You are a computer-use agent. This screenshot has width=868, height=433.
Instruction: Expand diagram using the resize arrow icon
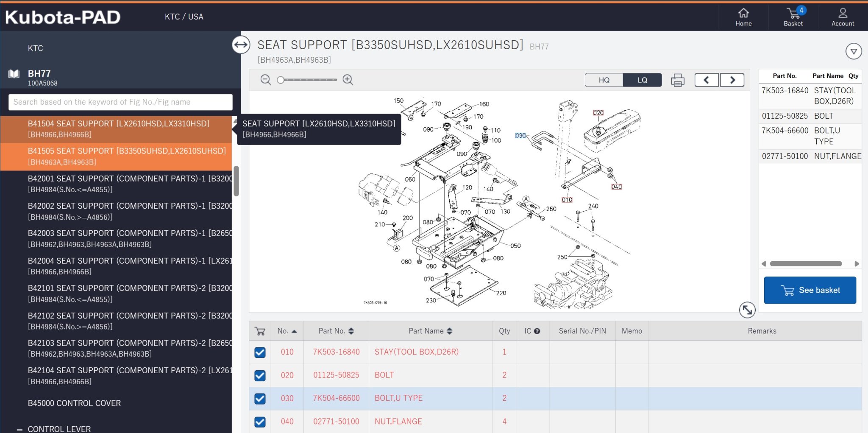coord(747,310)
